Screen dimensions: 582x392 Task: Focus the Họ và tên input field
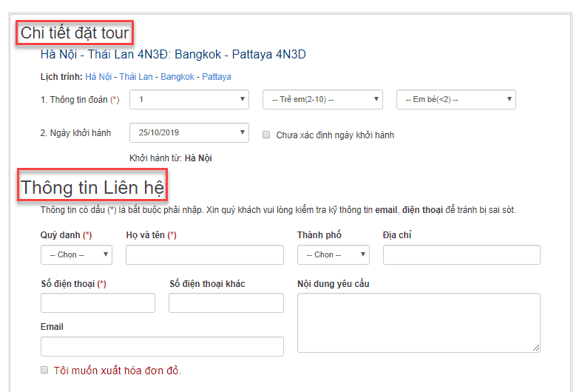click(x=205, y=255)
